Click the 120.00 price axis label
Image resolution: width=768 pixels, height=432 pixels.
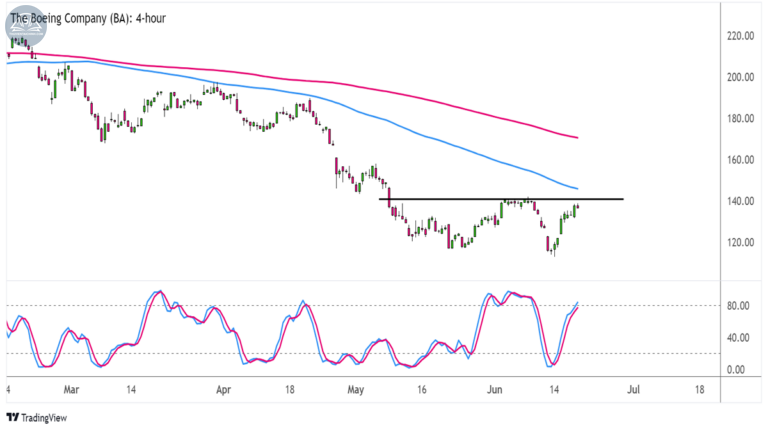[x=740, y=242]
